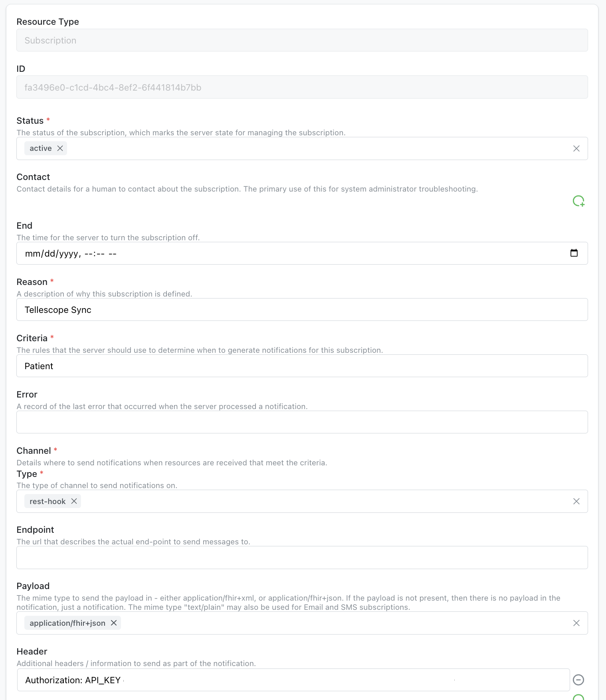
Task: Add a new Contact entry
Action: [x=578, y=201]
